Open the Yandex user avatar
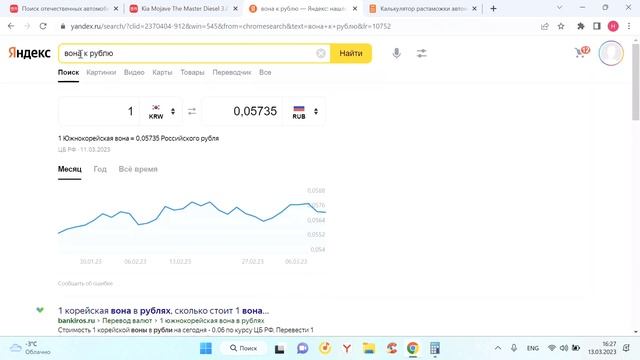 click(611, 53)
